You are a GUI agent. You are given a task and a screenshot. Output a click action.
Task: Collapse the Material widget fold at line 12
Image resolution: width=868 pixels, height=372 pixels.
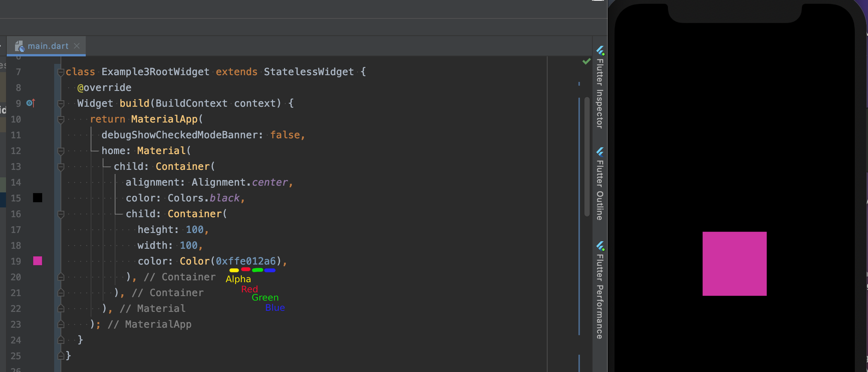61,151
